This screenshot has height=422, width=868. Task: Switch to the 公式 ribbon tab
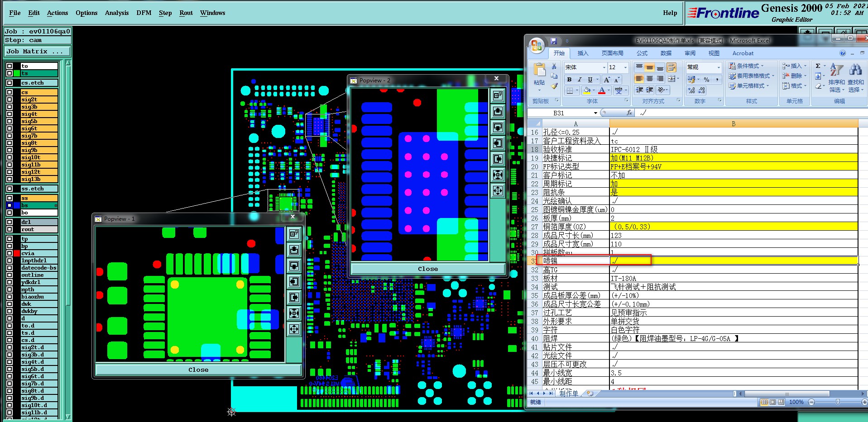click(x=642, y=53)
